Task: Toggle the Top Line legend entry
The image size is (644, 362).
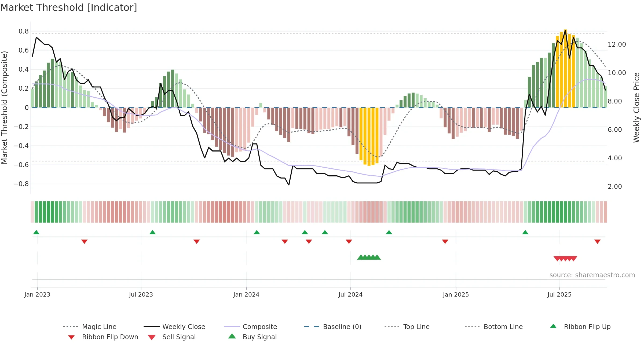Action: [x=407, y=327]
